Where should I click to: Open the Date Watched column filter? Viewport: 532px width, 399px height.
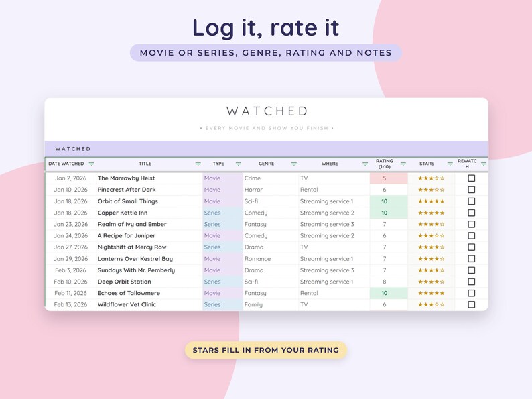pos(91,164)
